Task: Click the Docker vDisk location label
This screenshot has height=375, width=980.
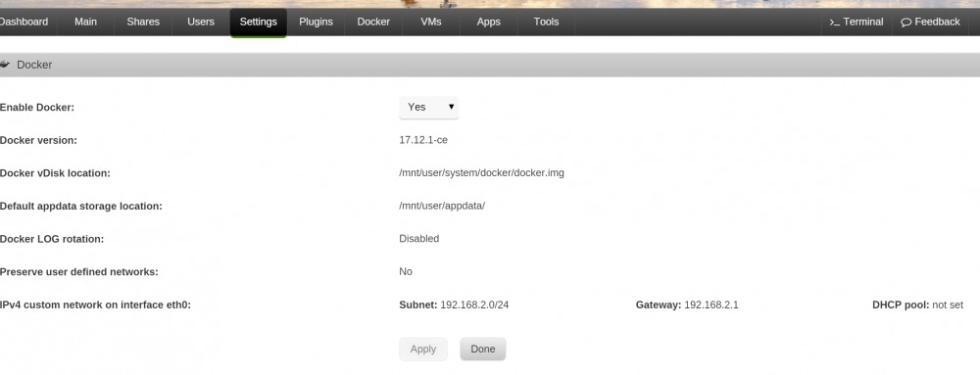Action: [55, 173]
